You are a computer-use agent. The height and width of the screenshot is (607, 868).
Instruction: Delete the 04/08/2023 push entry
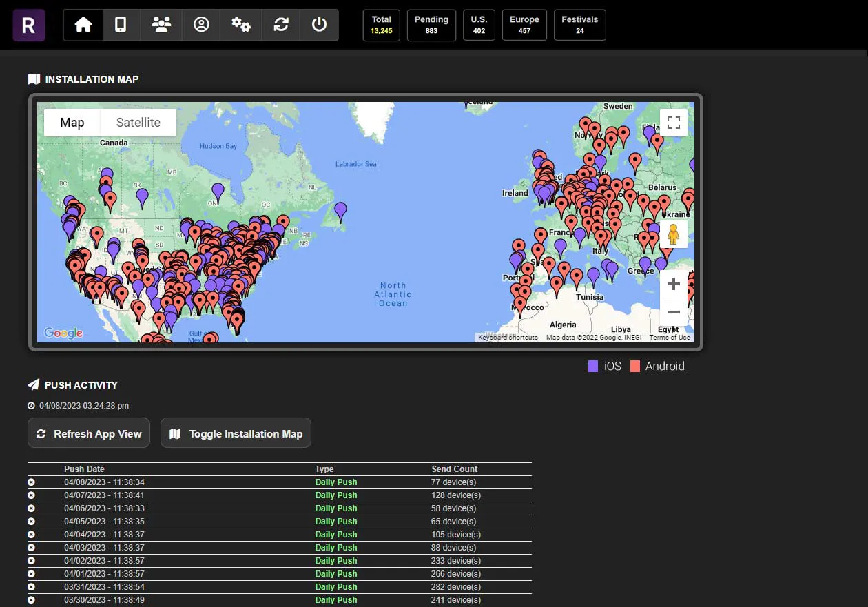pos(31,482)
